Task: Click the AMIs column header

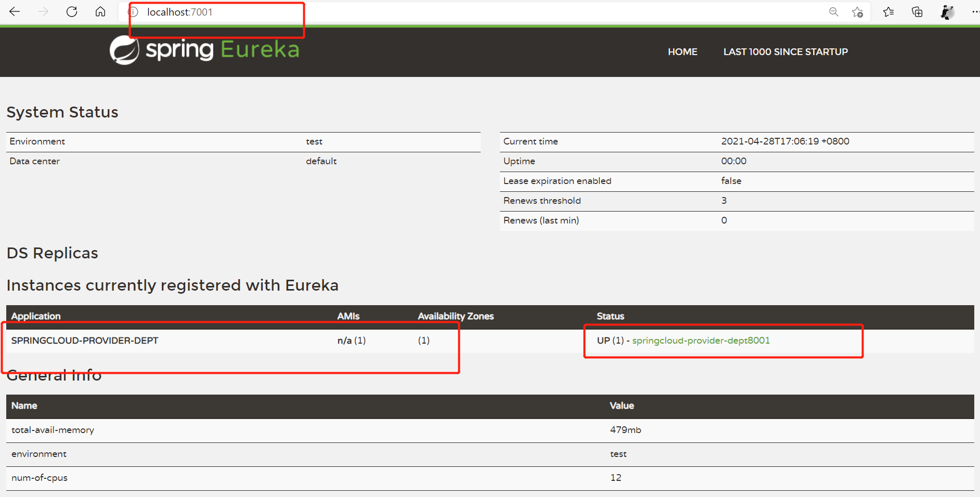Action: point(349,316)
